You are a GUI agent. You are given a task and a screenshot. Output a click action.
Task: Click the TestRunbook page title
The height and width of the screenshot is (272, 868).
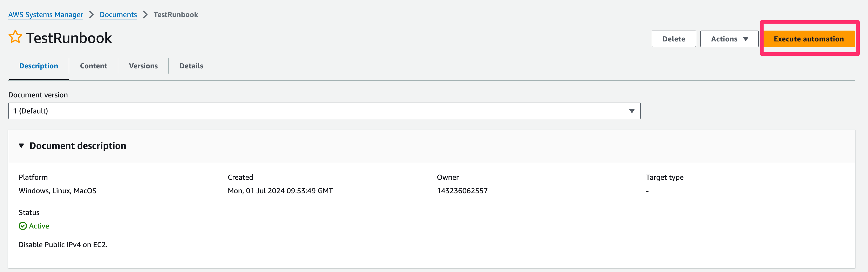tap(69, 38)
